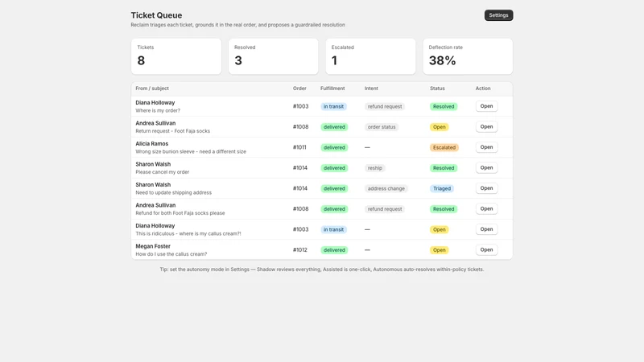Screen dimensions: 644x362
Task: Click the Status column header
Action: pos(437,88)
